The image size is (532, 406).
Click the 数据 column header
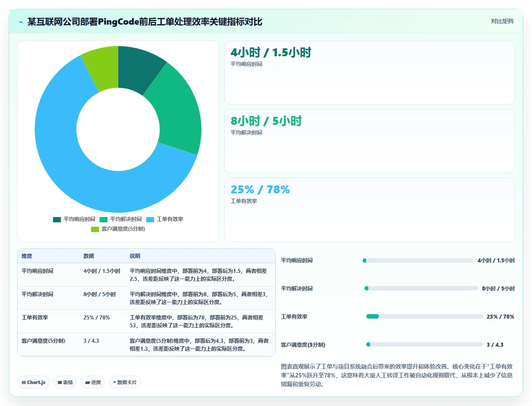coord(89,256)
